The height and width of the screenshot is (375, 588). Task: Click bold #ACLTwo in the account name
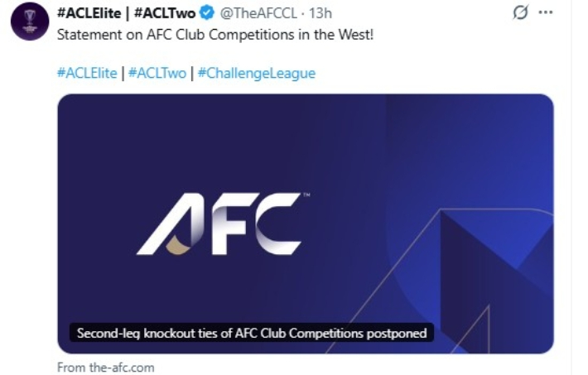[x=163, y=13]
